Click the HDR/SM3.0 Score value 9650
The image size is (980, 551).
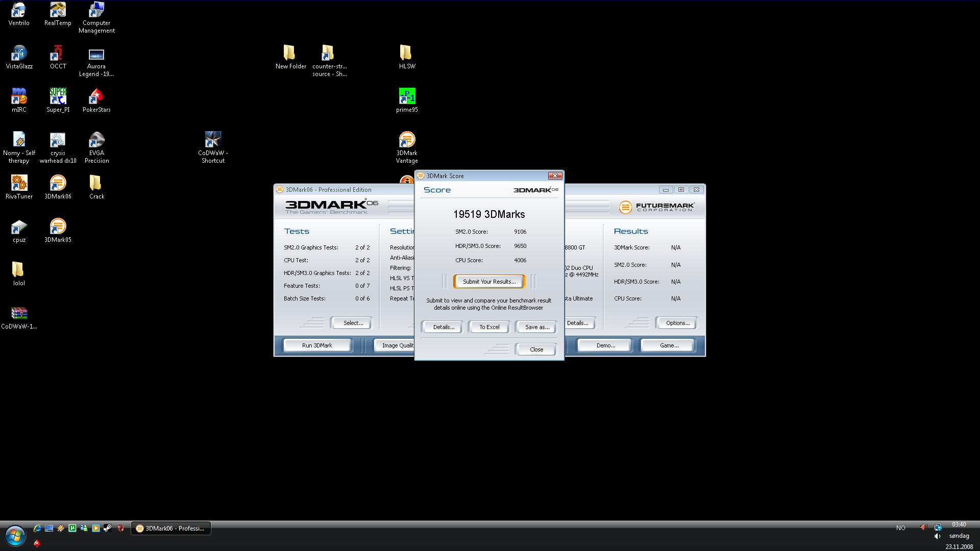click(520, 246)
